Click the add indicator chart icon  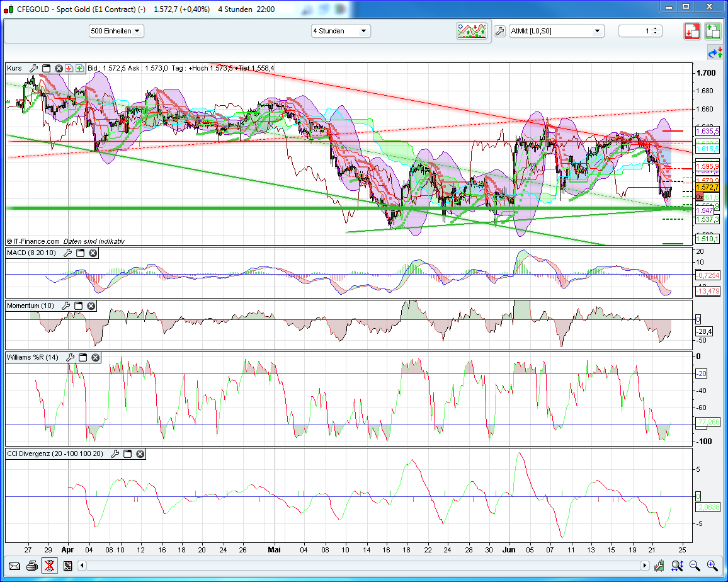click(x=472, y=31)
